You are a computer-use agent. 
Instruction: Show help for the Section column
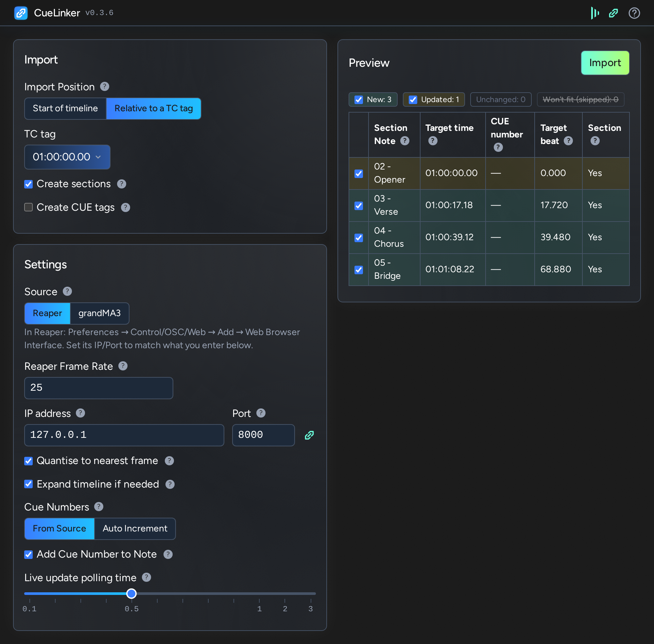pyautogui.click(x=595, y=141)
